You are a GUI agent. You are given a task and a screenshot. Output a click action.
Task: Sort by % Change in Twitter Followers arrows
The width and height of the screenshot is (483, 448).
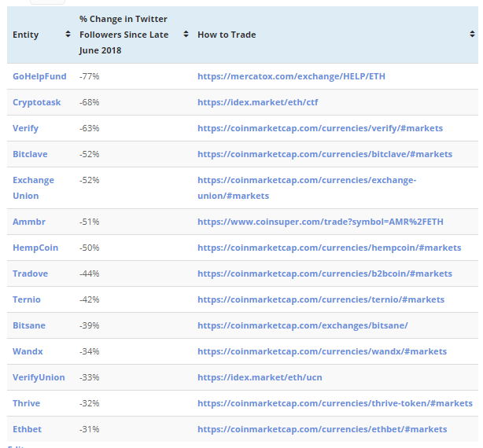(186, 34)
